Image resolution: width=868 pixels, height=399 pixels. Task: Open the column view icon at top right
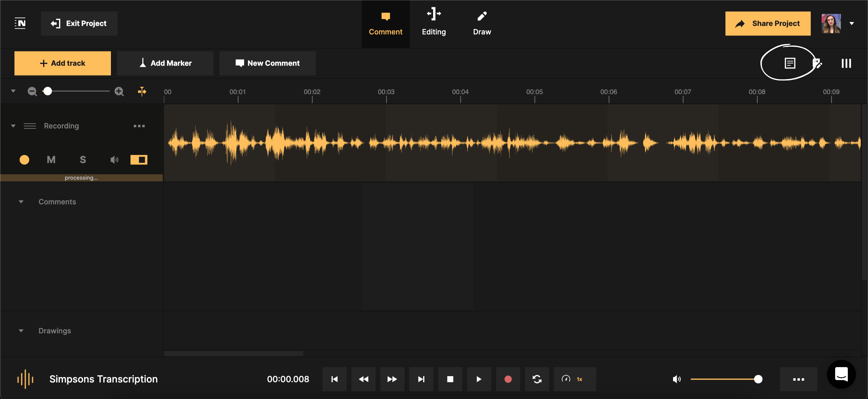[x=846, y=63]
